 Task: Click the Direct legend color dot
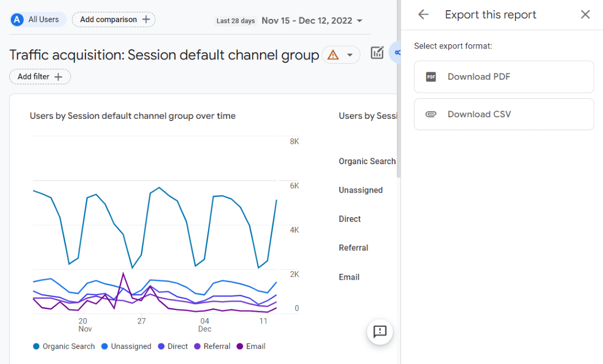(162, 347)
